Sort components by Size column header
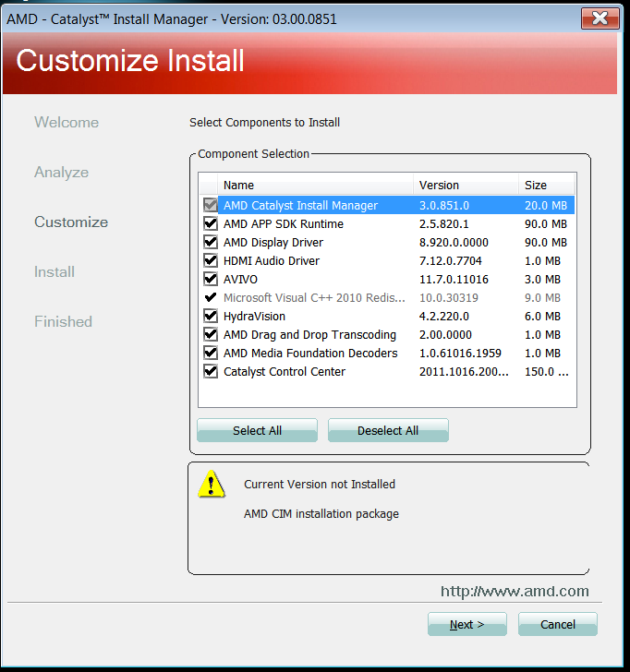The height and width of the screenshot is (672, 630). 546,186
